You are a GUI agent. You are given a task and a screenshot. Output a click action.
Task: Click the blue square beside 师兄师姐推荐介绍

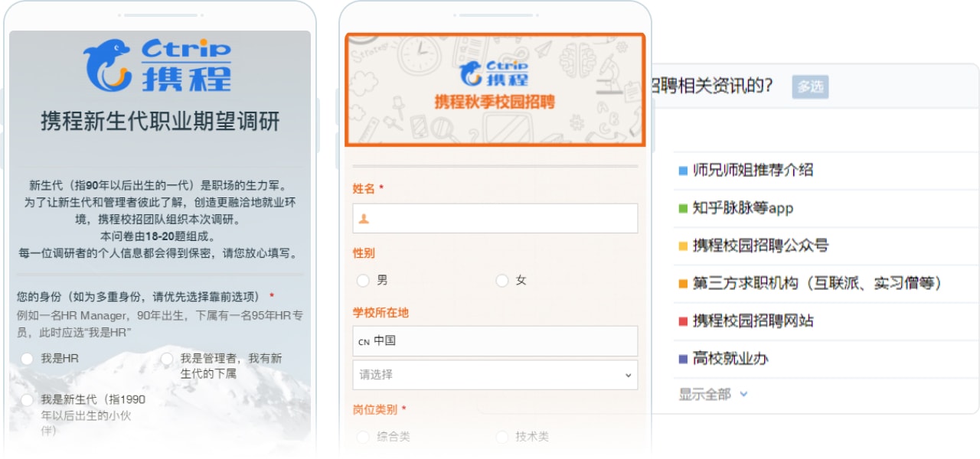(x=683, y=171)
